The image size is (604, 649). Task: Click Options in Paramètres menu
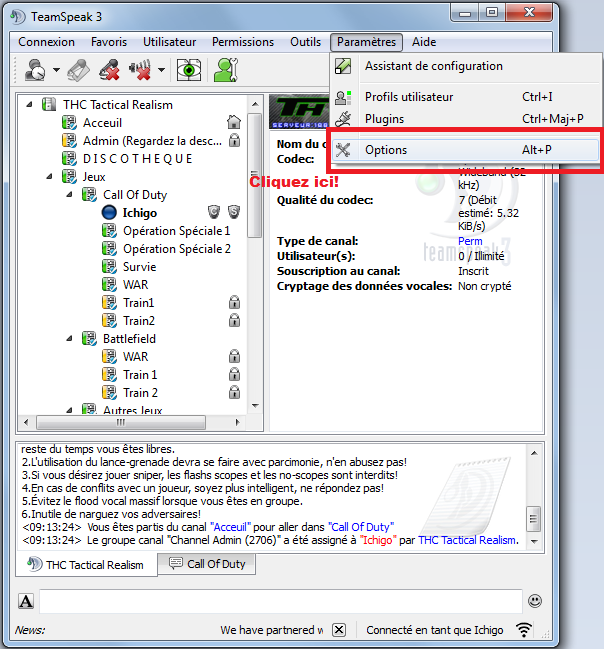pos(466,150)
